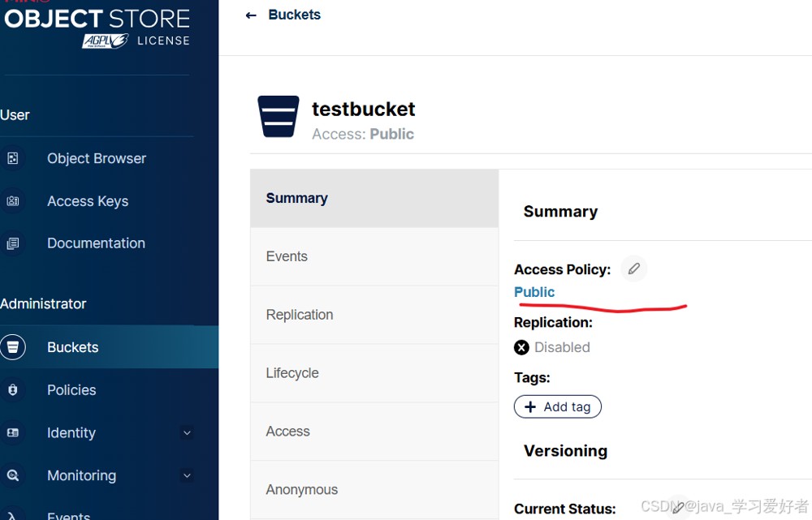Click the Add tag button
The height and width of the screenshot is (520, 812).
click(x=558, y=406)
